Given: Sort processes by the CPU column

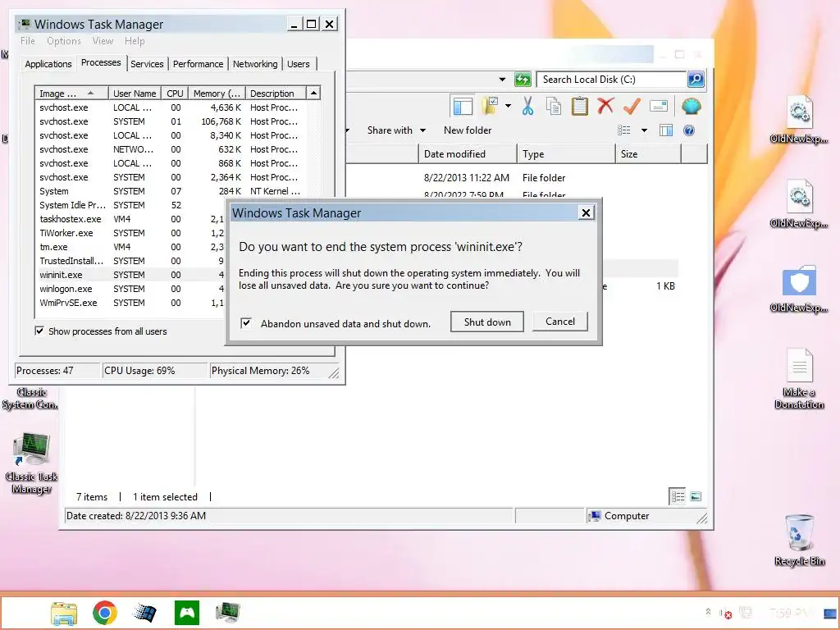Looking at the screenshot, I should point(175,94).
